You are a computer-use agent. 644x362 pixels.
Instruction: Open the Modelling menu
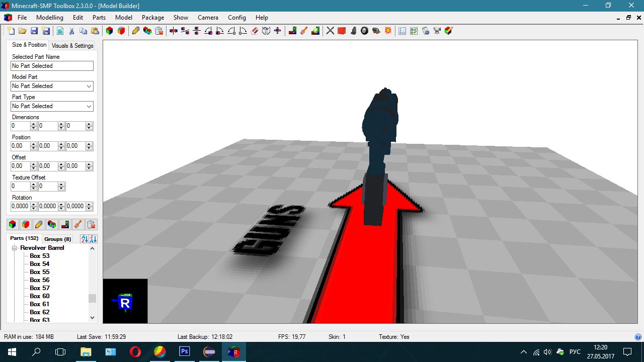click(50, 18)
